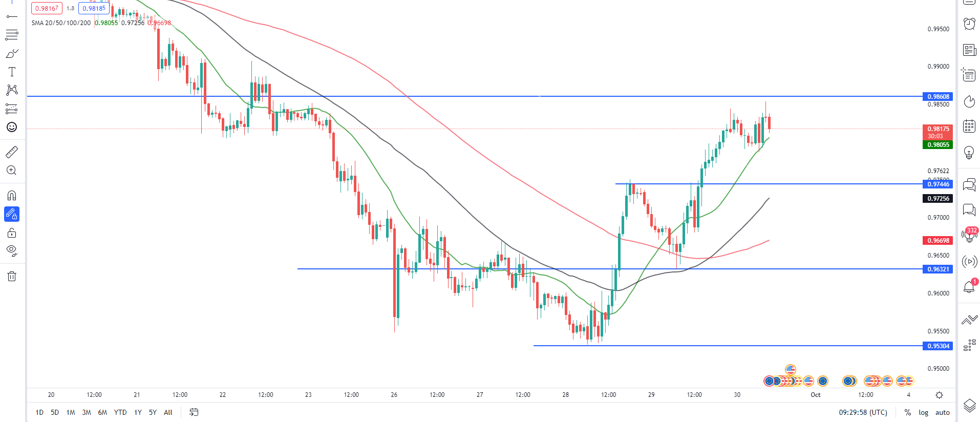The image size is (980, 422).
Task: Activate the Zoom In tool
Action: (12, 171)
